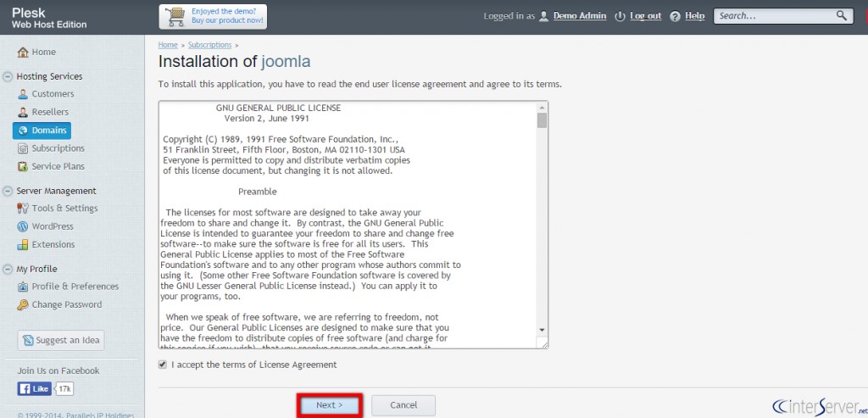The height and width of the screenshot is (418, 868).
Task: Click the Suggest an Idea button
Action: (61, 340)
